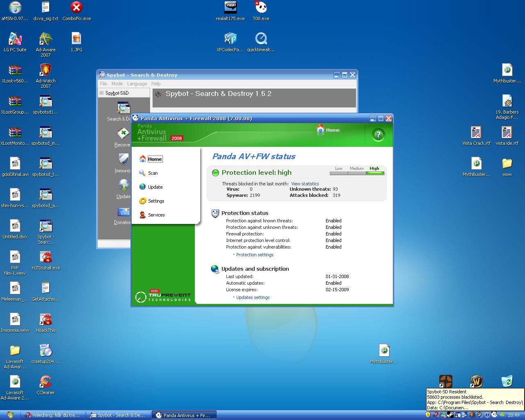
Task: Select the Insomnia.wmv desktop video file
Action: pyautogui.click(x=15, y=322)
